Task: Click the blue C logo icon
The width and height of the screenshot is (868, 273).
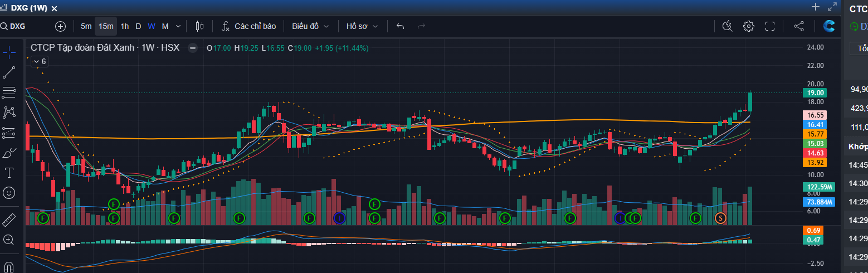Action: tap(829, 26)
